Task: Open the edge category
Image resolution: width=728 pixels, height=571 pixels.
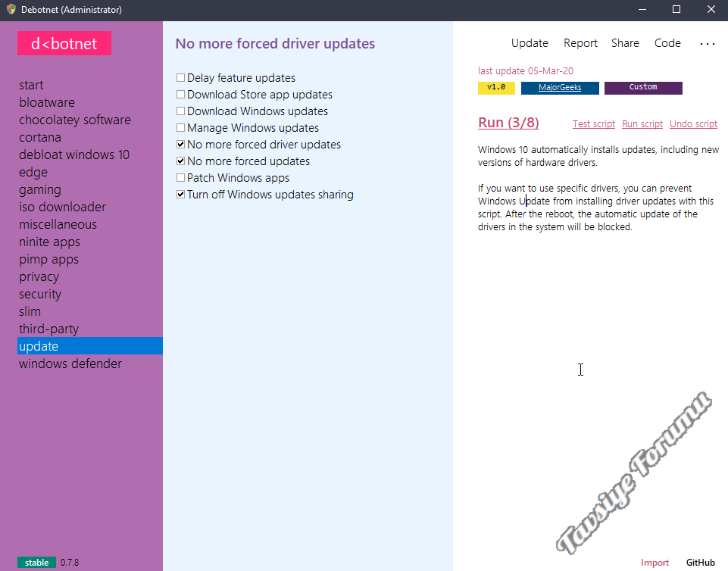Action: click(33, 172)
